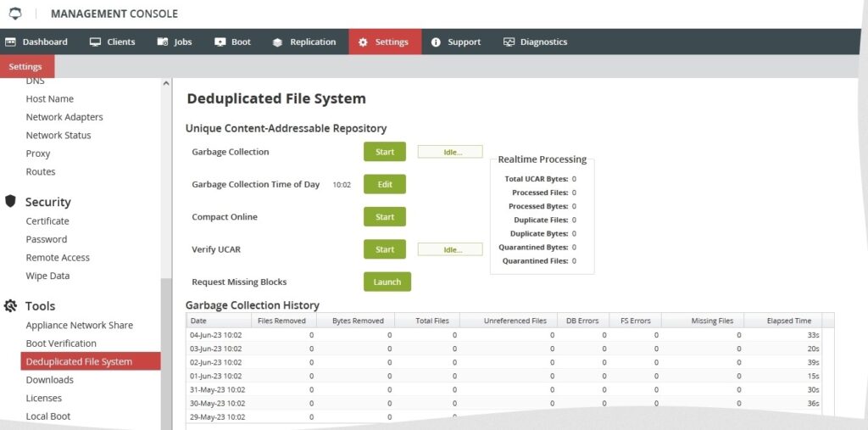The width and height of the screenshot is (868, 430).
Task: Click the Tools gear-wrench icon in sidebar
Action: point(10,305)
